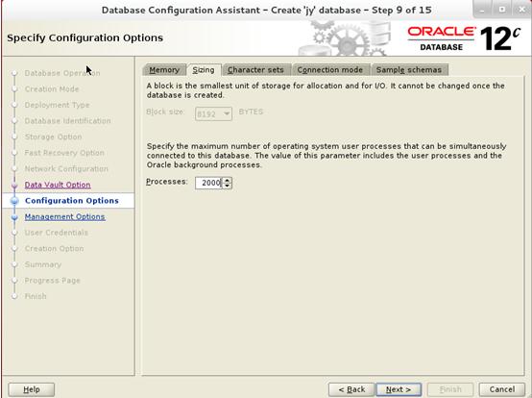Image resolution: width=532 pixels, height=398 pixels.
Task: Click the Configuration Options step bullet
Action: coord(14,201)
